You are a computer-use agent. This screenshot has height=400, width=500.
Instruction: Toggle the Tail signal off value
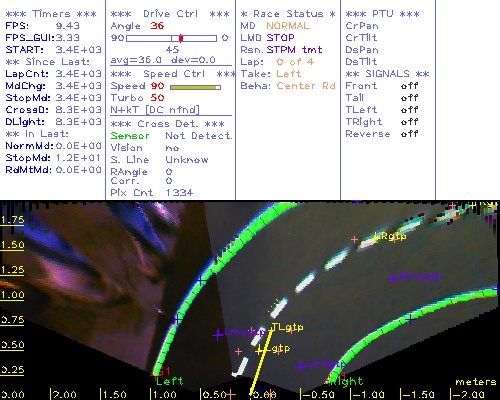(409, 98)
